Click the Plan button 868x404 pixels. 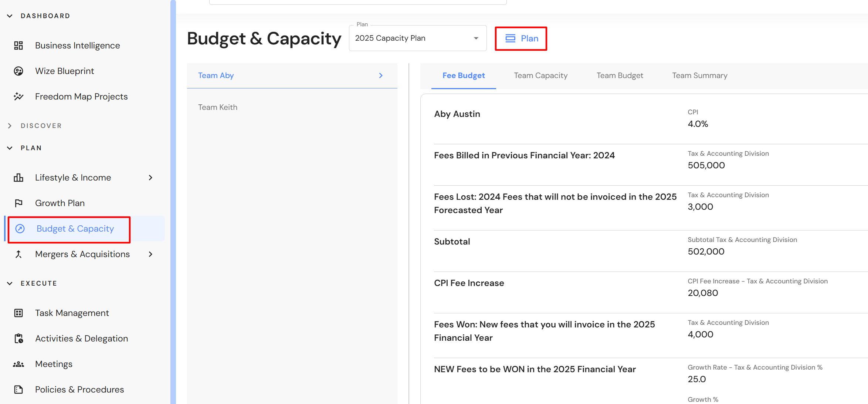coord(521,38)
